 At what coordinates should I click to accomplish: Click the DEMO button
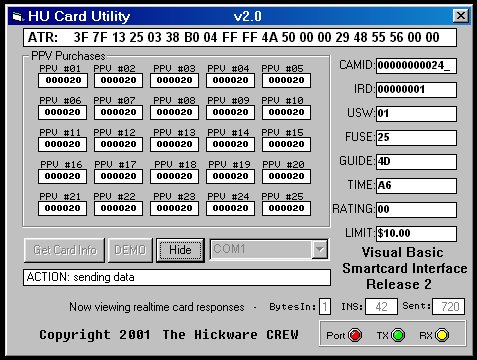pyautogui.click(x=130, y=250)
